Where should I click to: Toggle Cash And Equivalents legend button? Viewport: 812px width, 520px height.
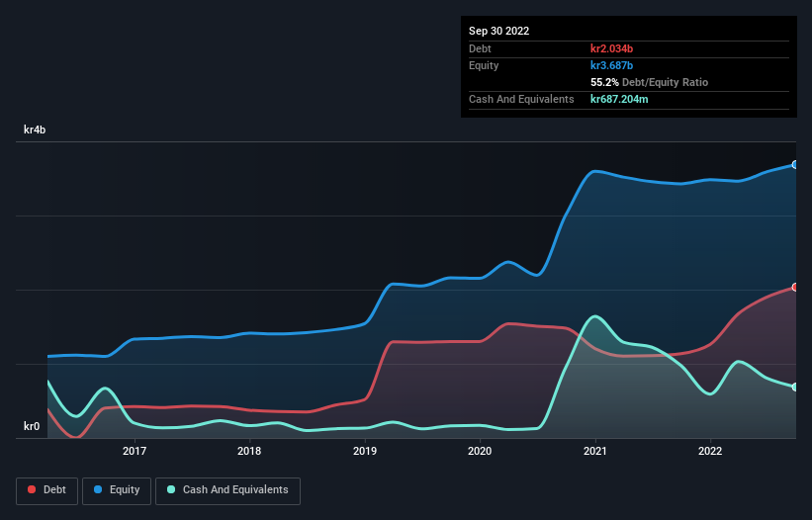(227, 490)
